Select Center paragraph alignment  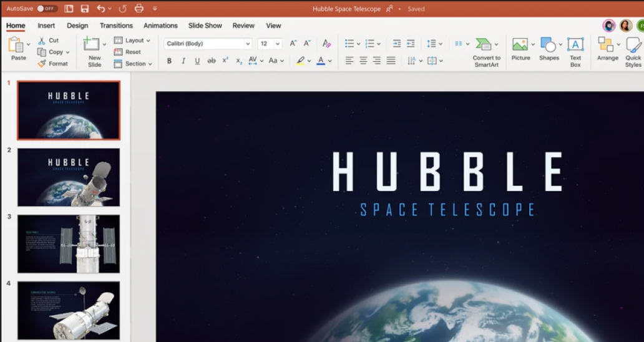[363, 61]
